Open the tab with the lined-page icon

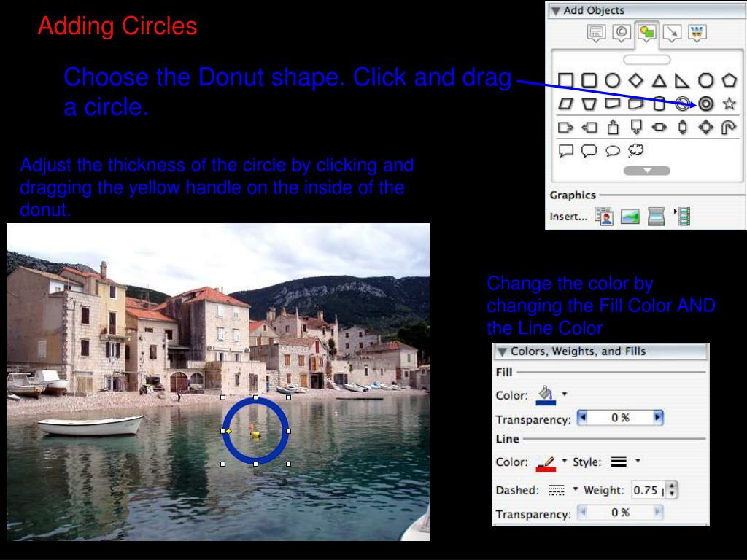point(596,33)
